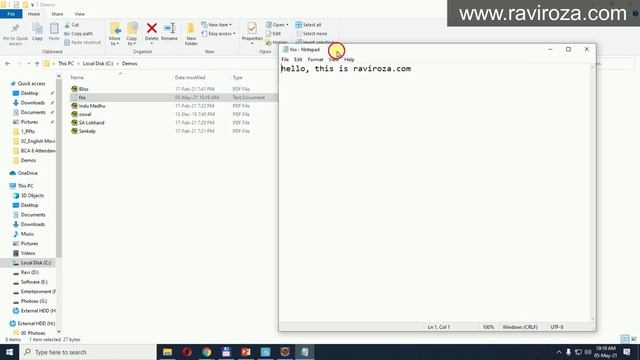Open PowerPoint from the taskbar

pos(246,352)
